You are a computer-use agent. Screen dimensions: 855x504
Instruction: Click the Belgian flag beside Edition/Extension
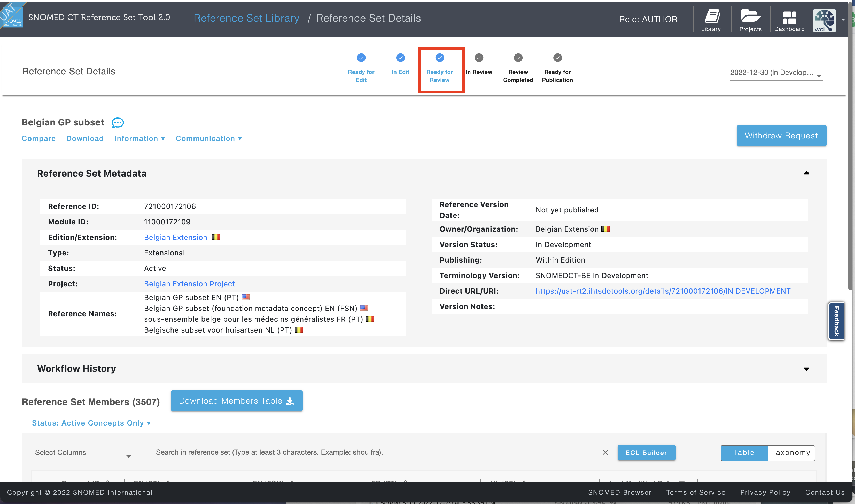216,237
